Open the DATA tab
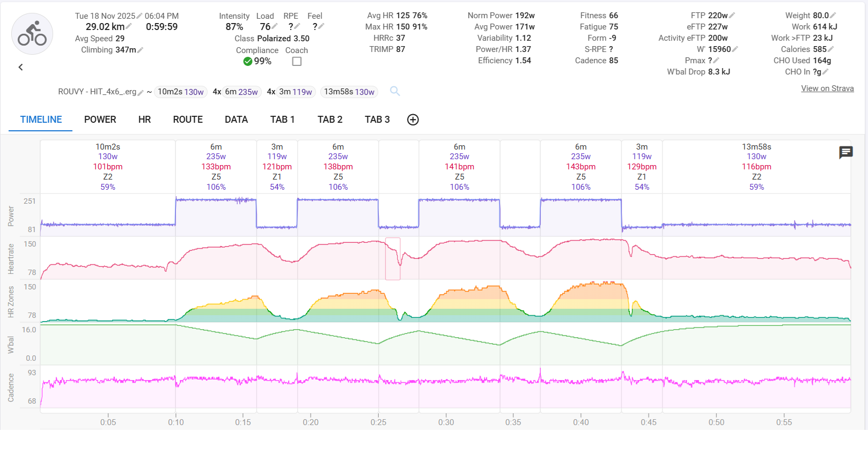The height and width of the screenshot is (461, 868). tap(236, 120)
